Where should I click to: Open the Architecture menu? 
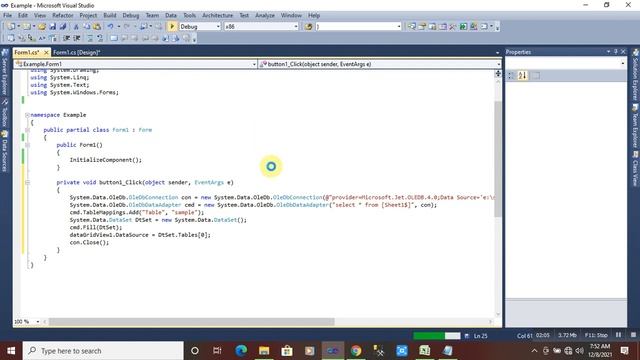click(x=217, y=16)
